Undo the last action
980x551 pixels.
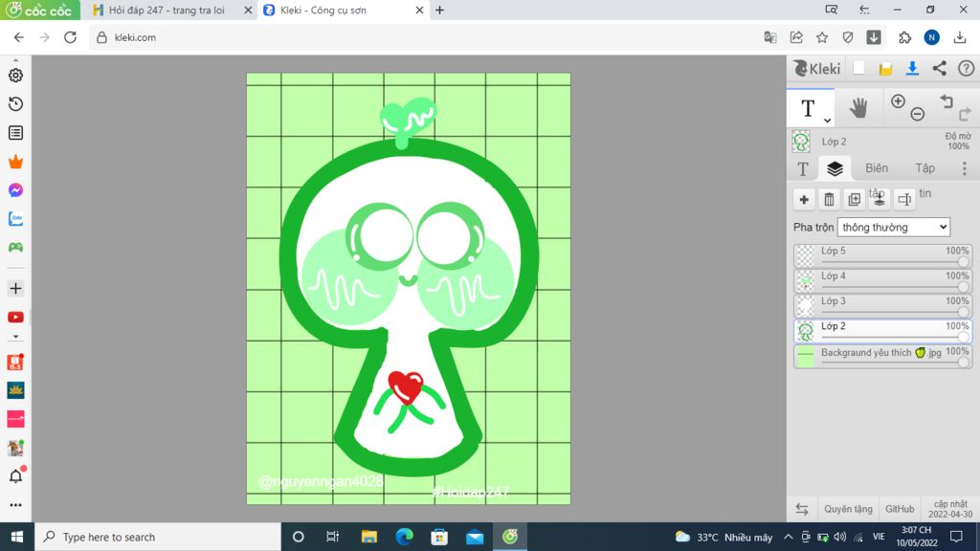(947, 101)
